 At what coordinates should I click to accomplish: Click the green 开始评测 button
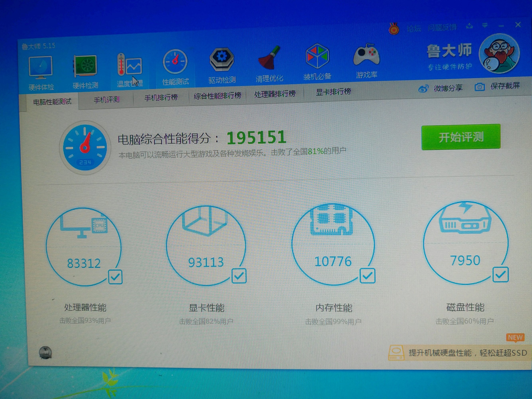(461, 137)
